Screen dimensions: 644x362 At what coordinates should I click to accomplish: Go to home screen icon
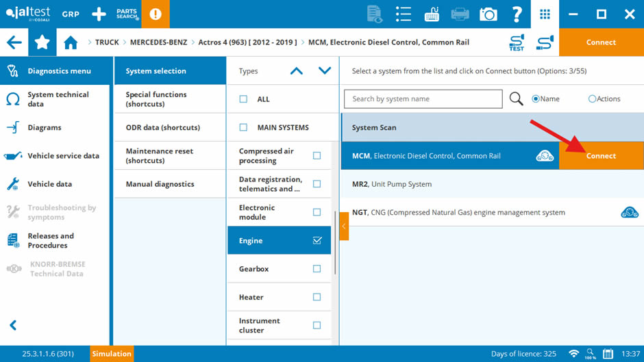[71, 42]
